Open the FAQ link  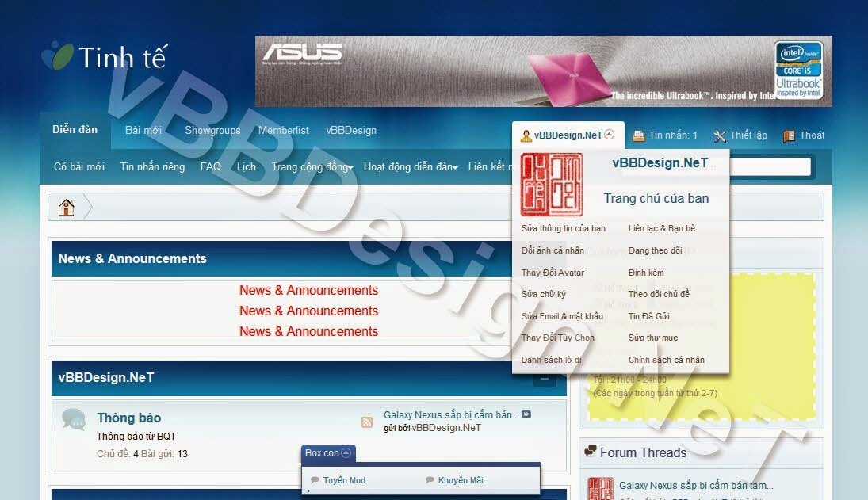tap(210, 166)
